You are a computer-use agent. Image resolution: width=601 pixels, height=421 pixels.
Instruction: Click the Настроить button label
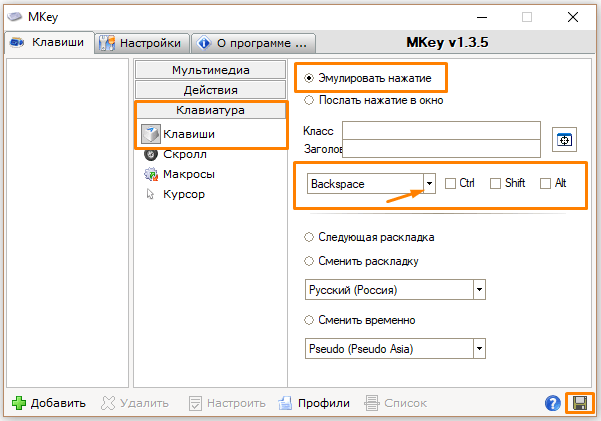click(x=236, y=403)
